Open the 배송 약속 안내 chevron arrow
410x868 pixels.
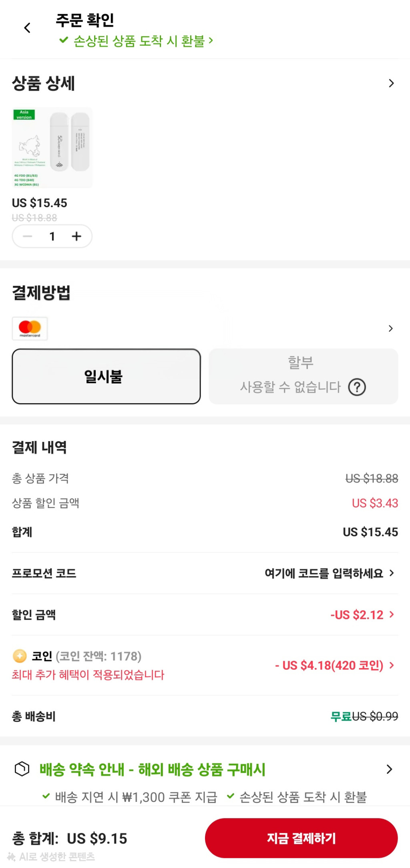coord(389,769)
